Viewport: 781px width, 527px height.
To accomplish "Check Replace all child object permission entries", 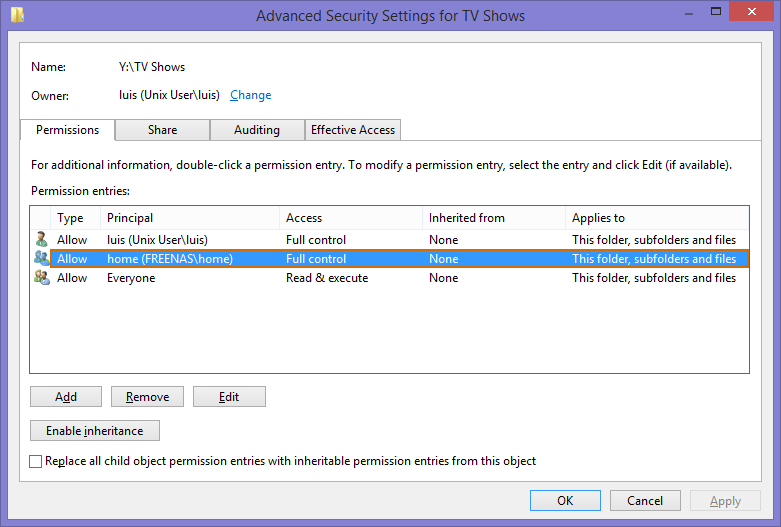I will (x=37, y=462).
